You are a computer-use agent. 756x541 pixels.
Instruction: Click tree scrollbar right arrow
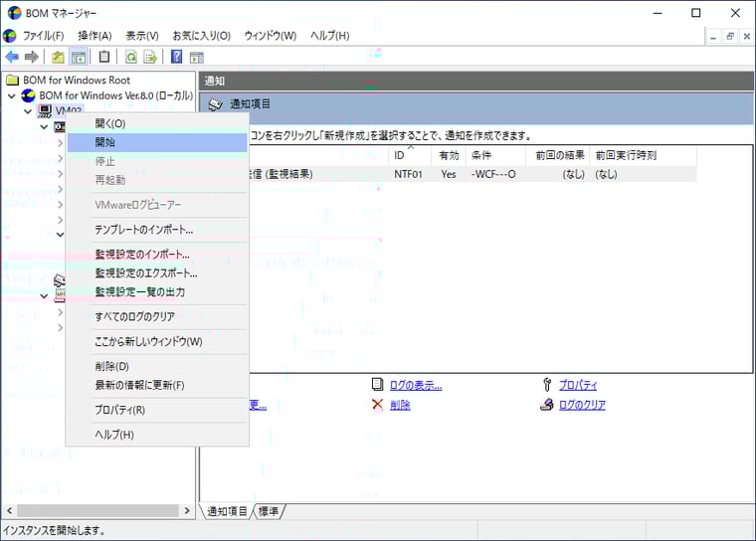coord(187,510)
